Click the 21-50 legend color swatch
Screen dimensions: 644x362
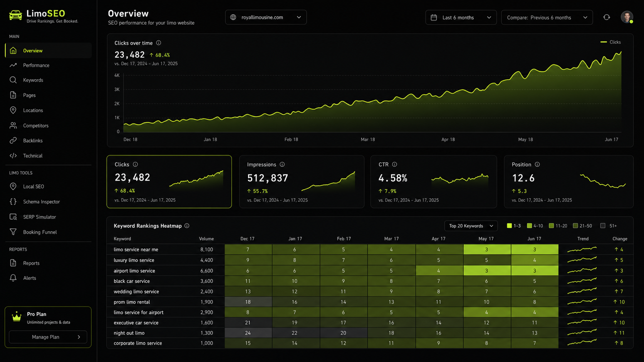(575, 226)
